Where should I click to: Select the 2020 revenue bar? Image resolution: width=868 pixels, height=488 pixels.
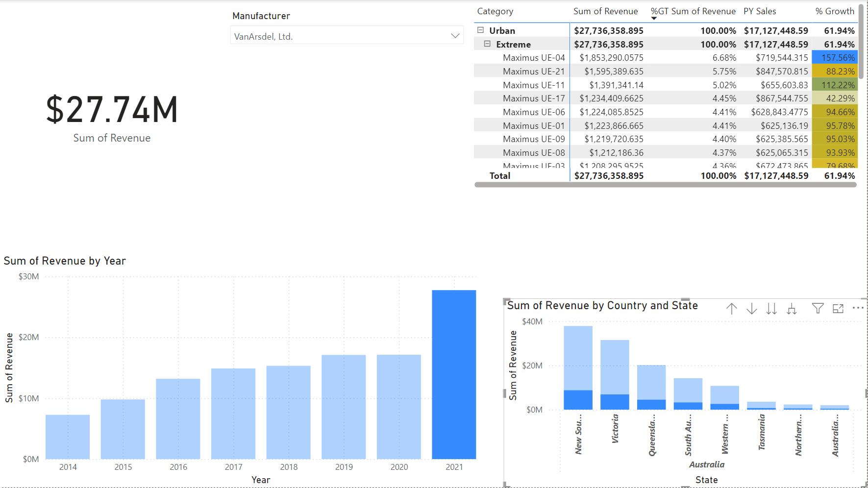coord(399,407)
